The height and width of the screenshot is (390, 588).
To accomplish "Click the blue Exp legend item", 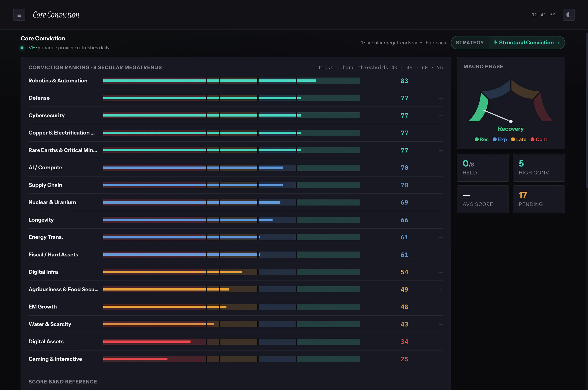I will pyautogui.click(x=500, y=139).
